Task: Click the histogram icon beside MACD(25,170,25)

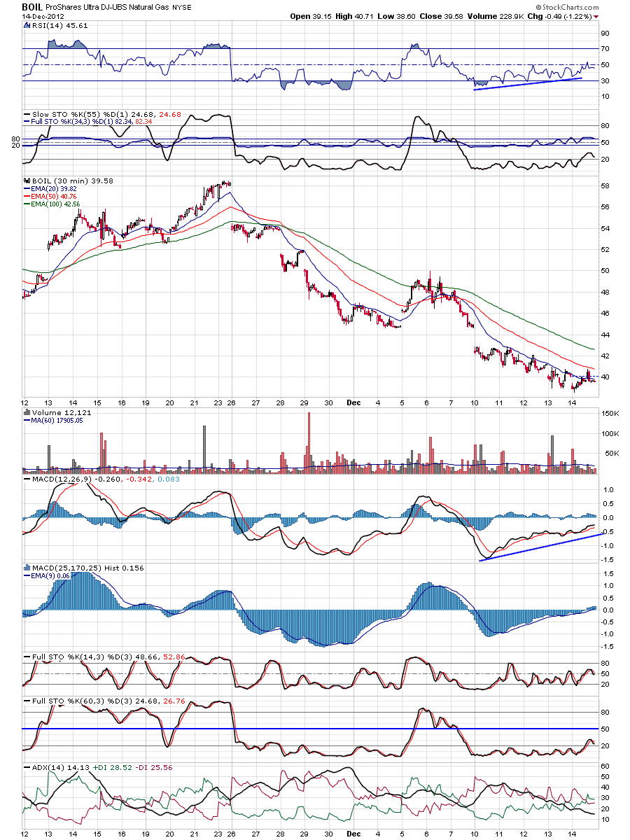Action: pyautogui.click(x=27, y=568)
